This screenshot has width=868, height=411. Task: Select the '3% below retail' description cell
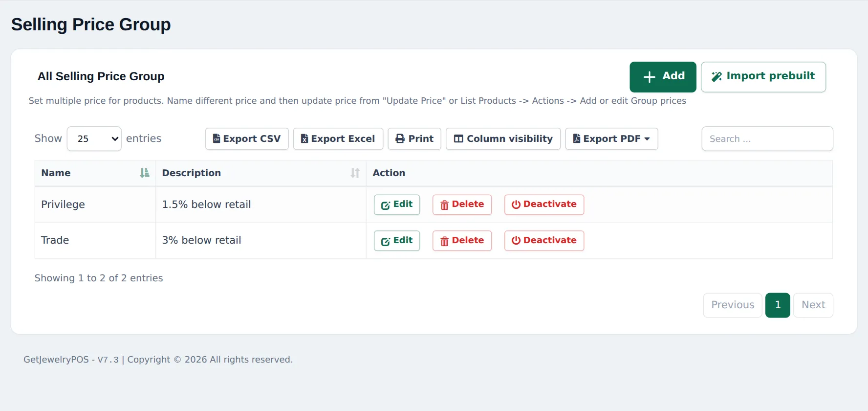pos(261,241)
